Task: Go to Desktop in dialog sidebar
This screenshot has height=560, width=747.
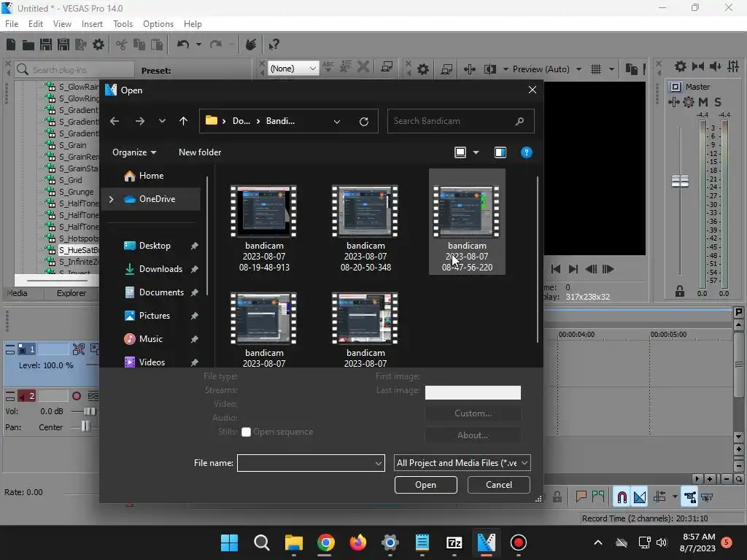Action: (x=155, y=246)
